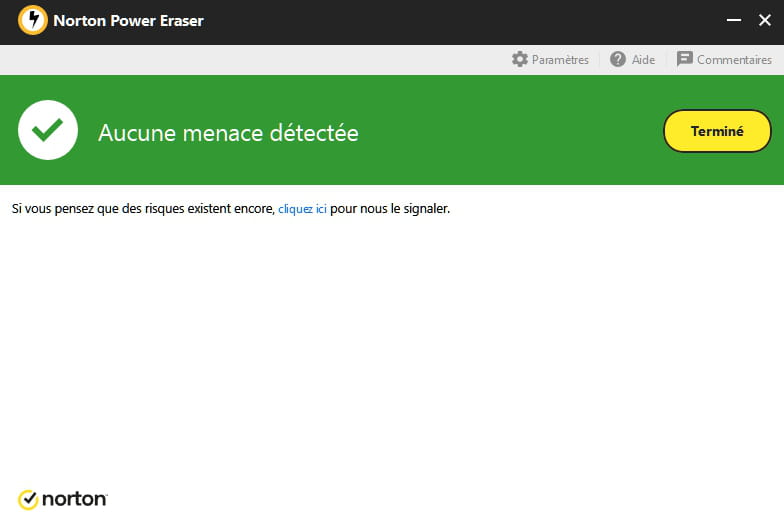
Task: Click the Paramètres gear icon
Action: point(520,60)
